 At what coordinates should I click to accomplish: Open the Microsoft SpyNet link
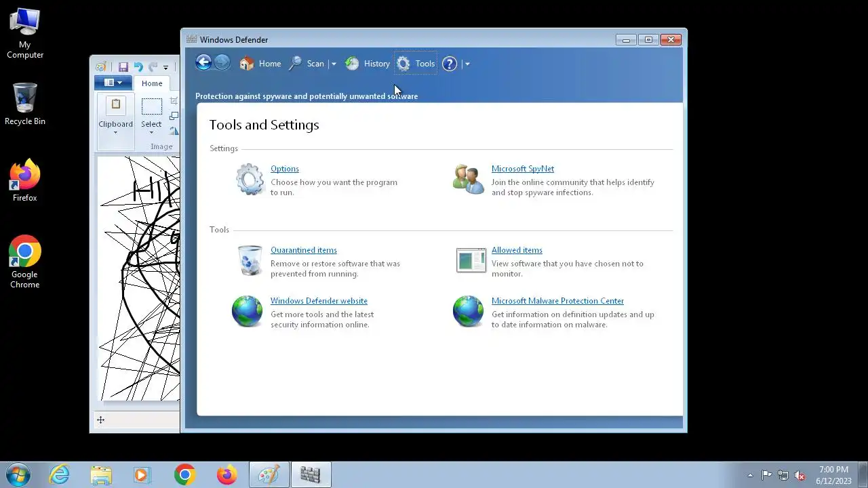tap(523, 169)
